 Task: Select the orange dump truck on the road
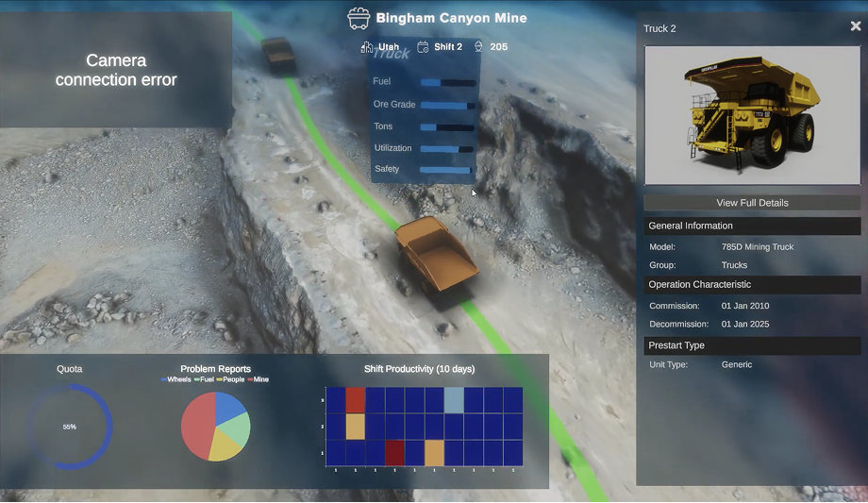[437, 255]
